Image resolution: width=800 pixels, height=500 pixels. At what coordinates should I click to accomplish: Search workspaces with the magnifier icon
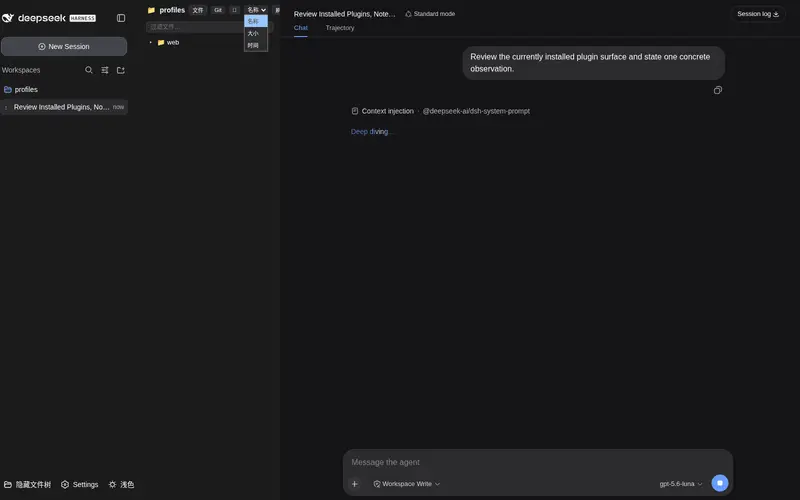[89, 70]
